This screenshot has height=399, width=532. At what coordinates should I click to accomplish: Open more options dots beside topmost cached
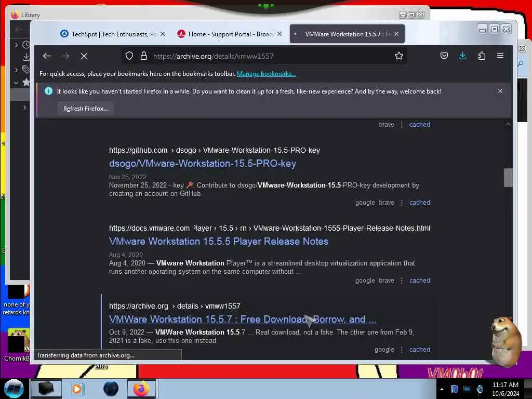click(x=402, y=125)
